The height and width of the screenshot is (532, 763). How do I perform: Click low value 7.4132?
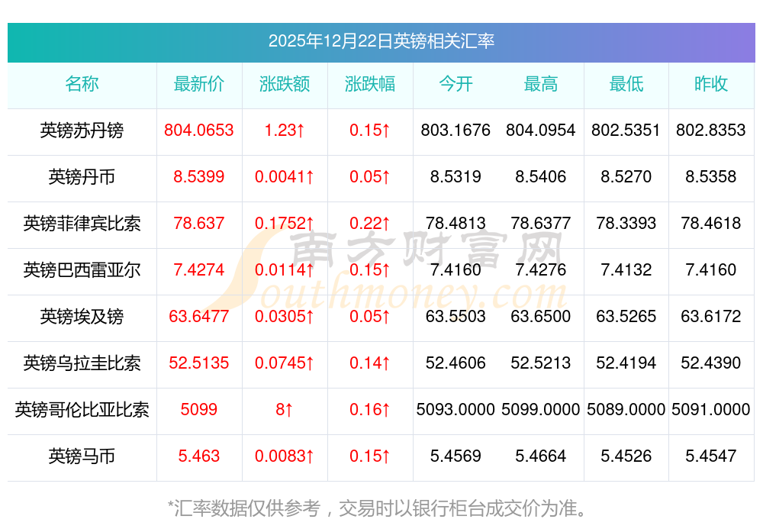coord(626,269)
